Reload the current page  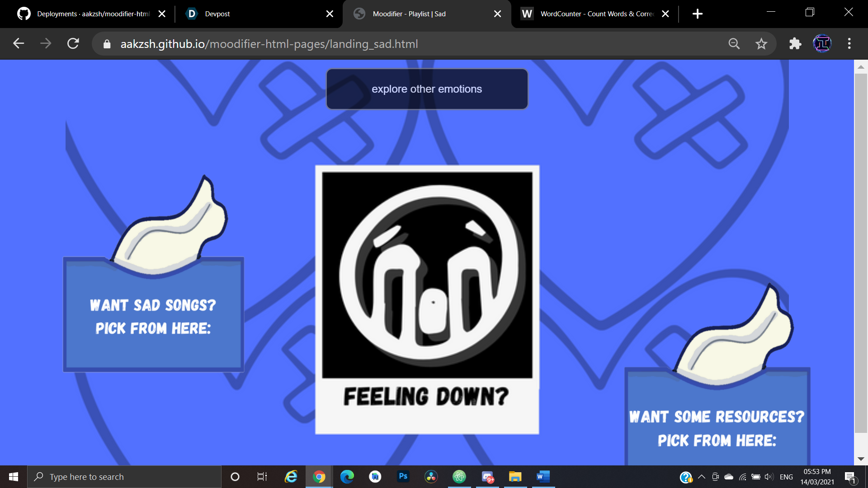(x=73, y=44)
